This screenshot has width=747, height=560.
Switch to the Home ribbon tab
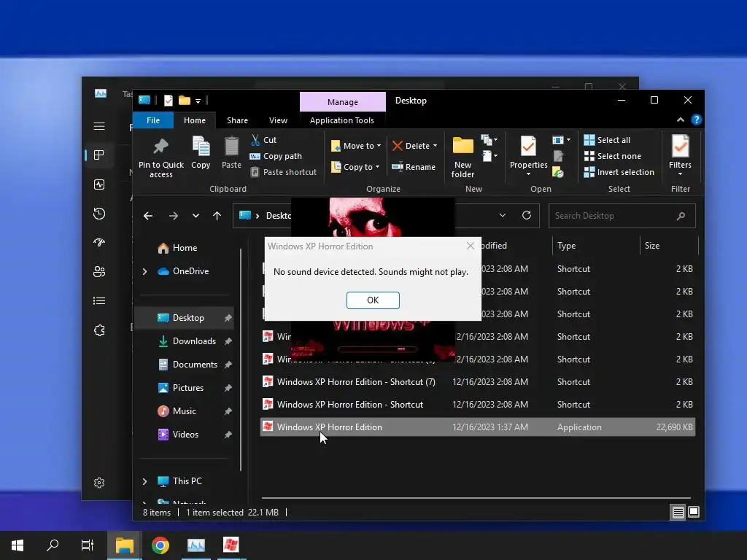click(x=194, y=120)
